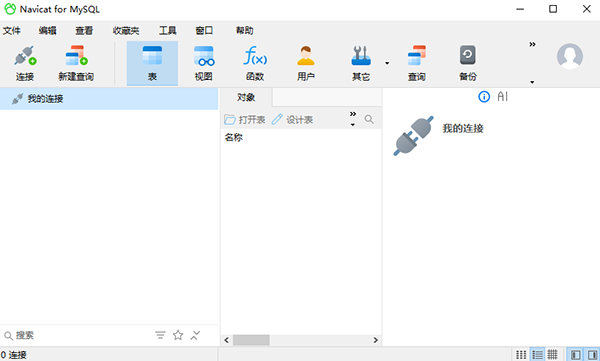Viewport: 600px width, 361px height.
Task: Switch to list view in status bar
Action: pyautogui.click(x=537, y=355)
